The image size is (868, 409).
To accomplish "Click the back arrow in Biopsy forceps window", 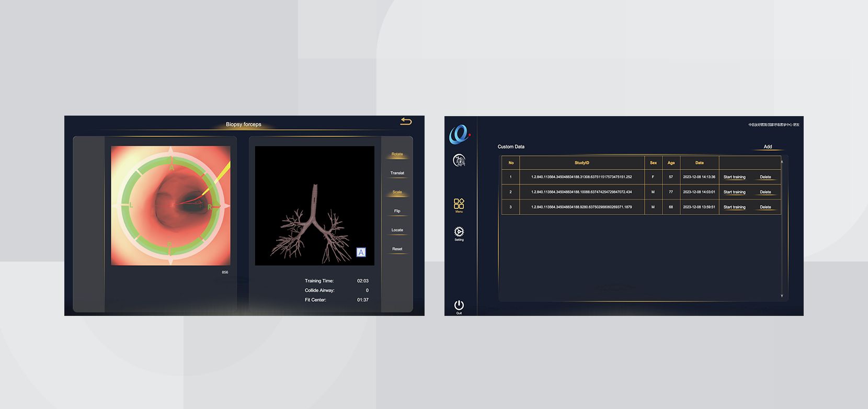I will (x=406, y=121).
